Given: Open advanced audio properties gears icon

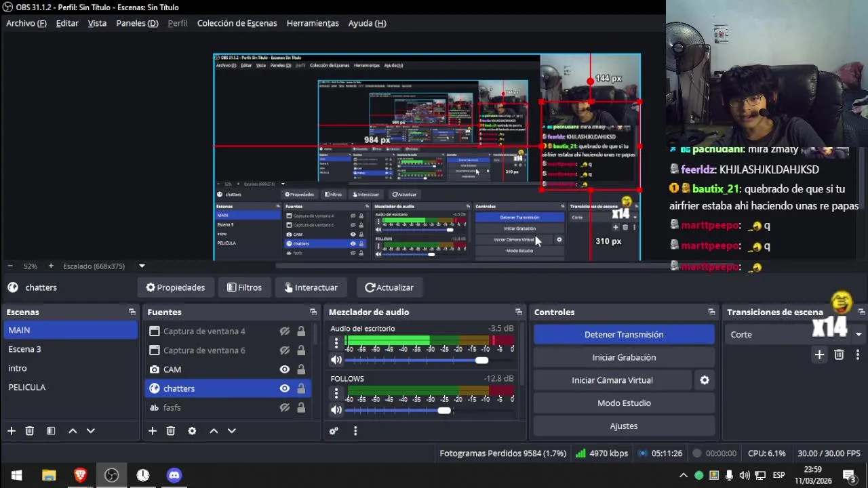Looking at the screenshot, I should click(x=334, y=431).
